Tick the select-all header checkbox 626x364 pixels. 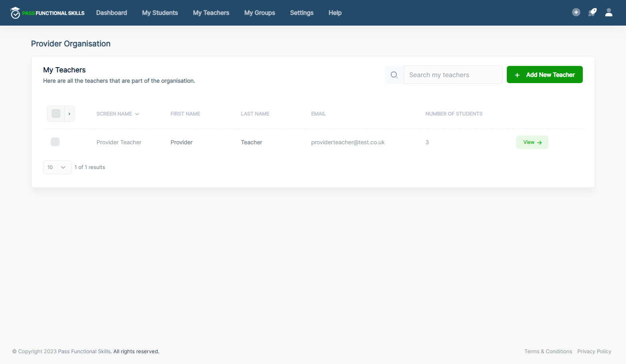click(x=56, y=113)
